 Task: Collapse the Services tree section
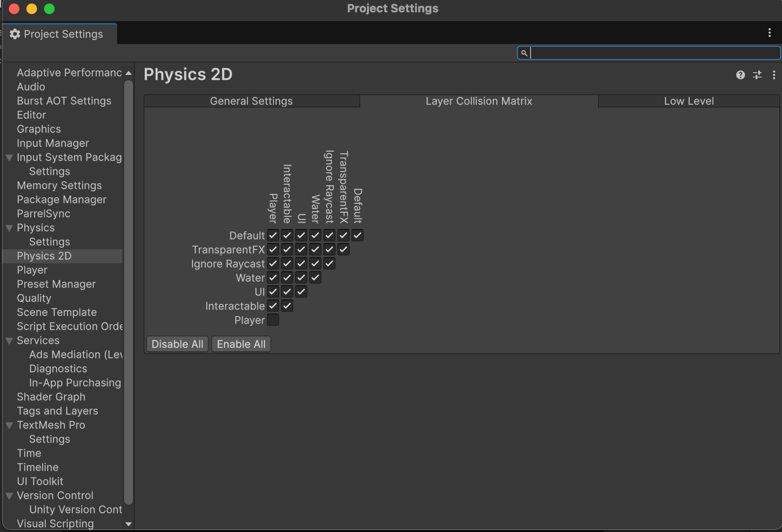9,341
